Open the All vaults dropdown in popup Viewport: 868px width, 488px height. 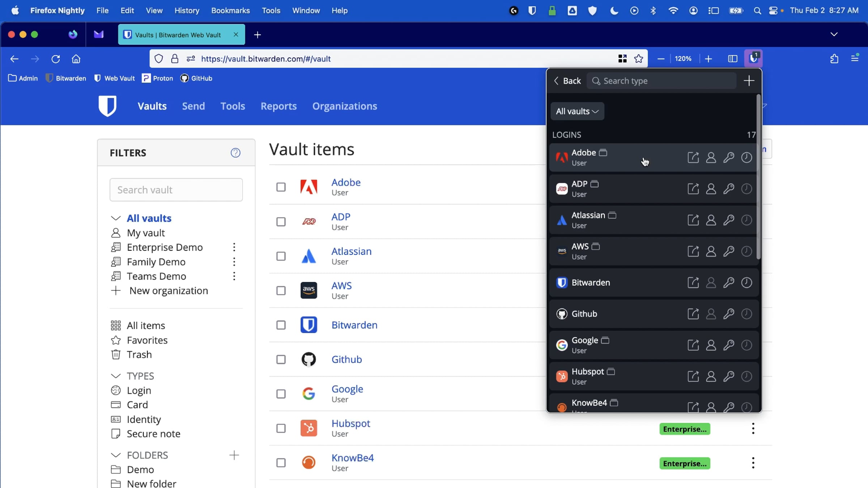(x=577, y=111)
